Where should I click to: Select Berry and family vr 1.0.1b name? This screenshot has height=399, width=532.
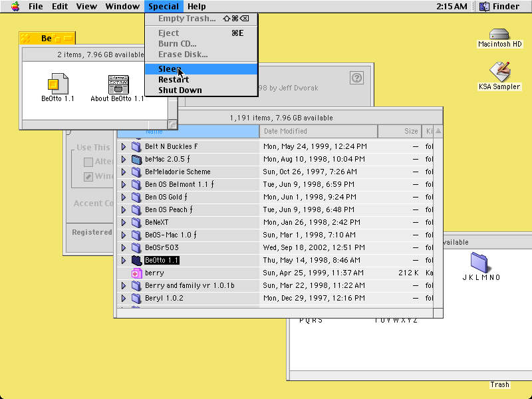tap(190, 285)
